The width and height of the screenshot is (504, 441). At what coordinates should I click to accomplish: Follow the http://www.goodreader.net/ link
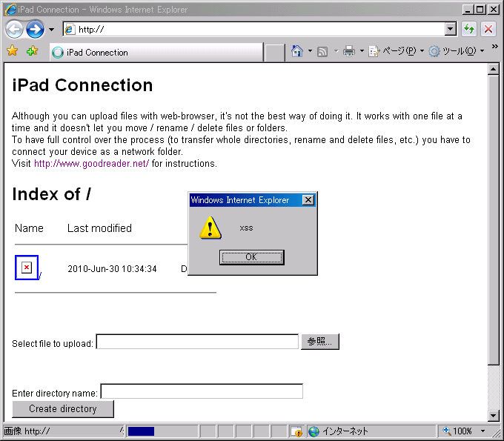click(91, 164)
